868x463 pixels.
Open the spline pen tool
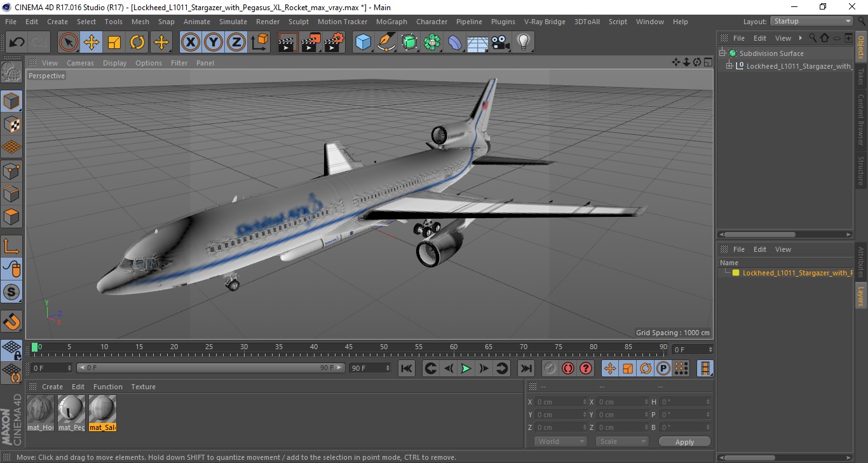(x=386, y=43)
